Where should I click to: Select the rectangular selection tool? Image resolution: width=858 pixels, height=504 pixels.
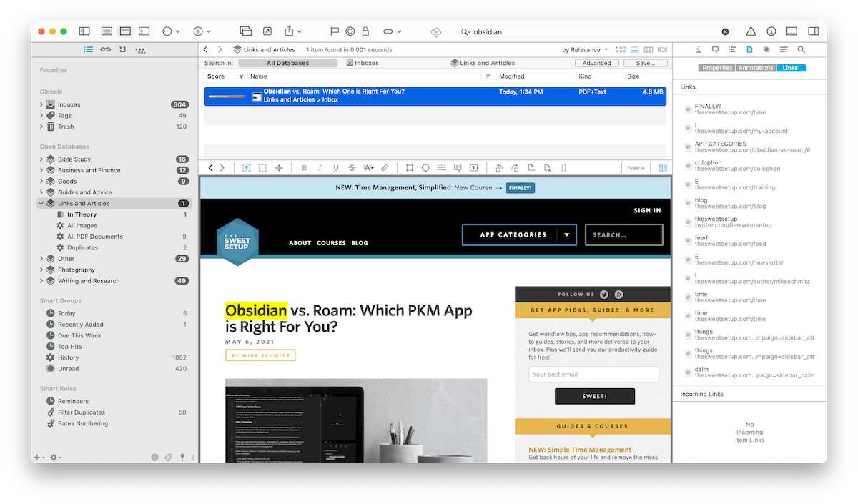tap(262, 168)
